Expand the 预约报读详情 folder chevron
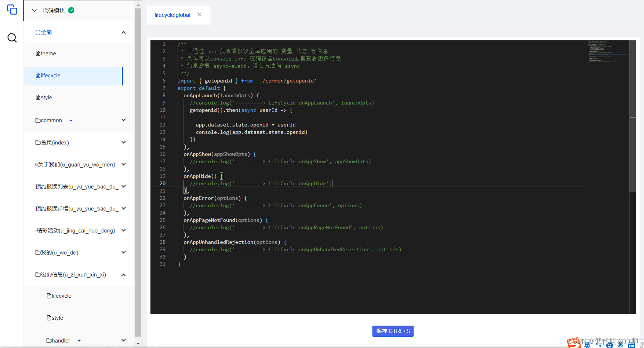This screenshot has width=644, height=348. point(124,208)
